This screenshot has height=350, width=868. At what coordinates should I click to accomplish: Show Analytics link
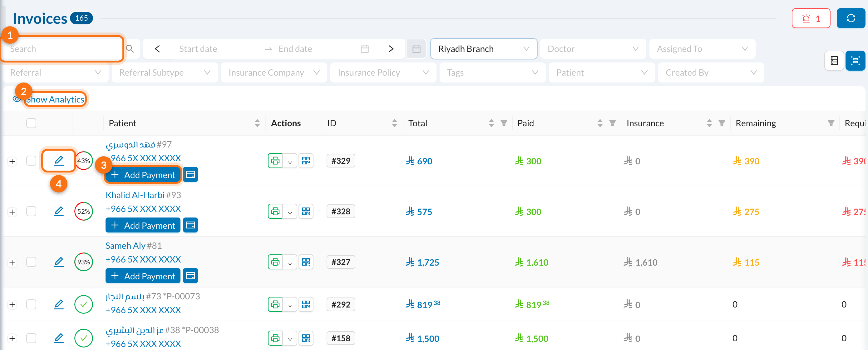click(x=55, y=99)
